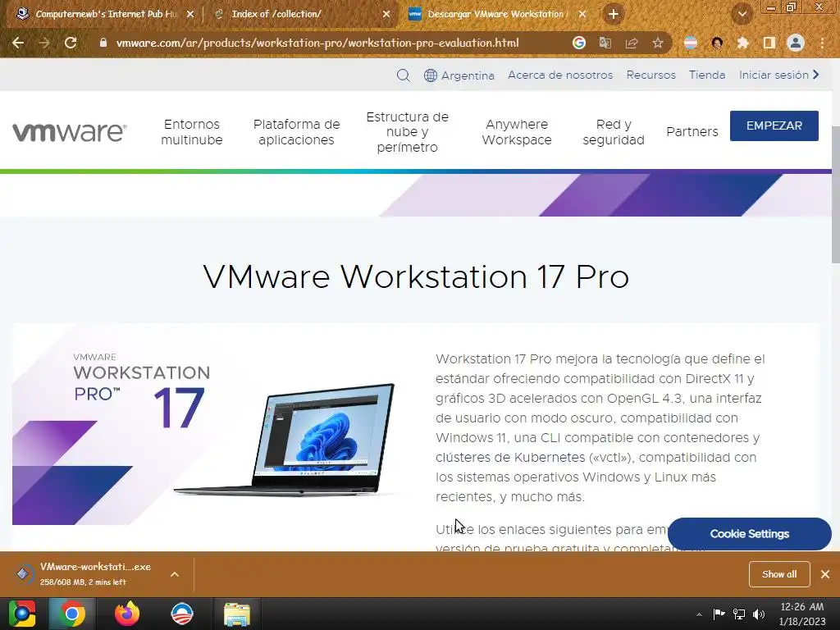Click the Google icon in address bar
Image resolution: width=840 pixels, height=630 pixels.
(x=578, y=43)
